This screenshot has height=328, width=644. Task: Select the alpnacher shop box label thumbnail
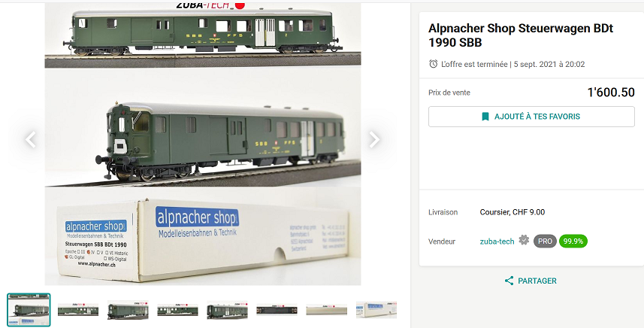(376, 310)
